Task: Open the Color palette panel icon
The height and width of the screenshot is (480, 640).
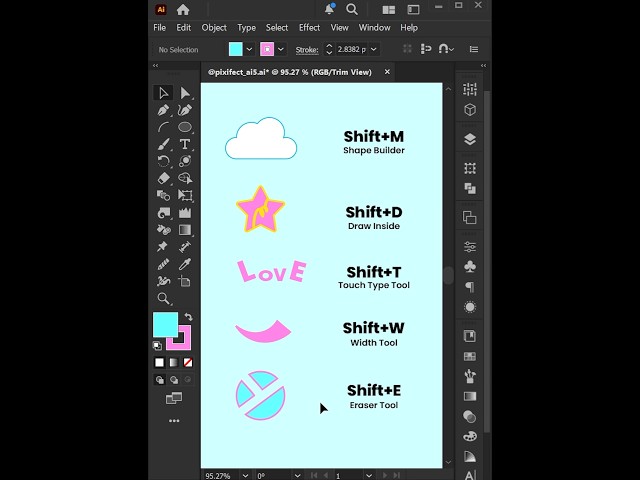Action: tap(470, 436)
